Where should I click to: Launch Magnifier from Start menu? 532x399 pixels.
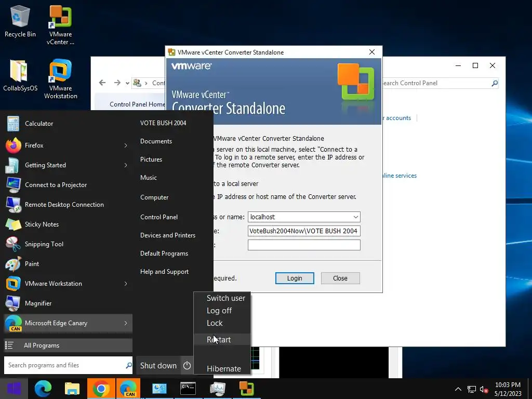pos(68,303)
